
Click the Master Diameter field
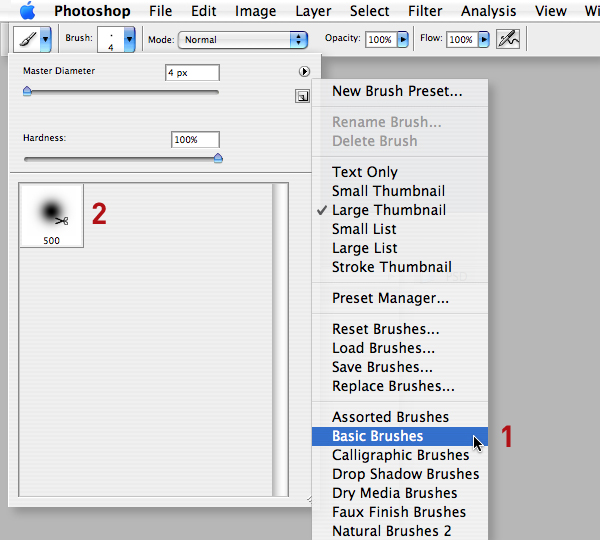point(192,72)
